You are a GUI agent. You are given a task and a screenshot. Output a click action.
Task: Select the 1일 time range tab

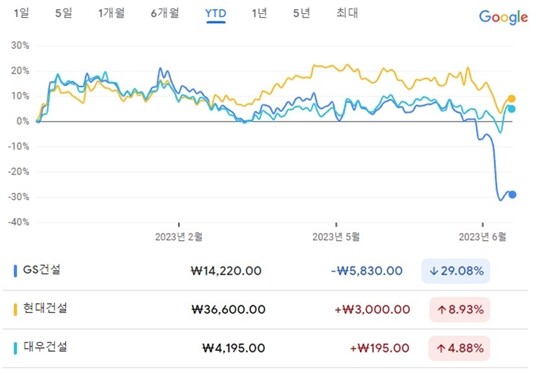pos(21,13)
